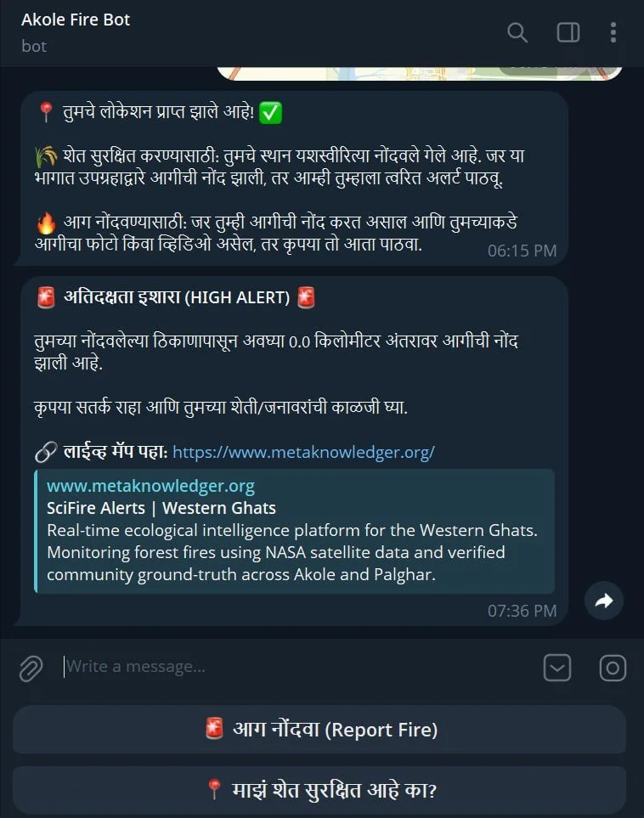Open the www.metaknowledger.org preview site name

tap(151, 486)
